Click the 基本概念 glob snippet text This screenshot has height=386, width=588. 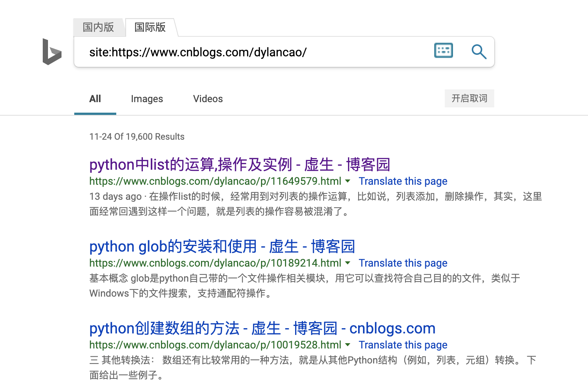click(305, 286)
